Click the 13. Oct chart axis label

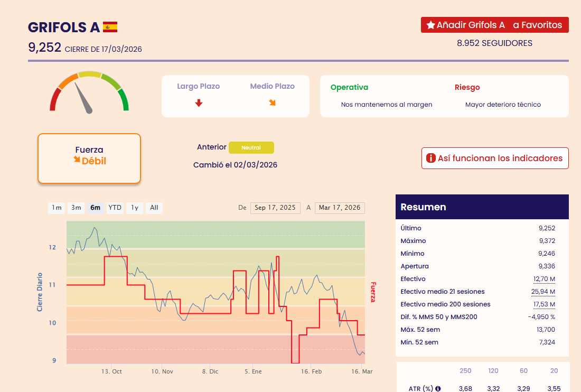click(x=111, y=371)
